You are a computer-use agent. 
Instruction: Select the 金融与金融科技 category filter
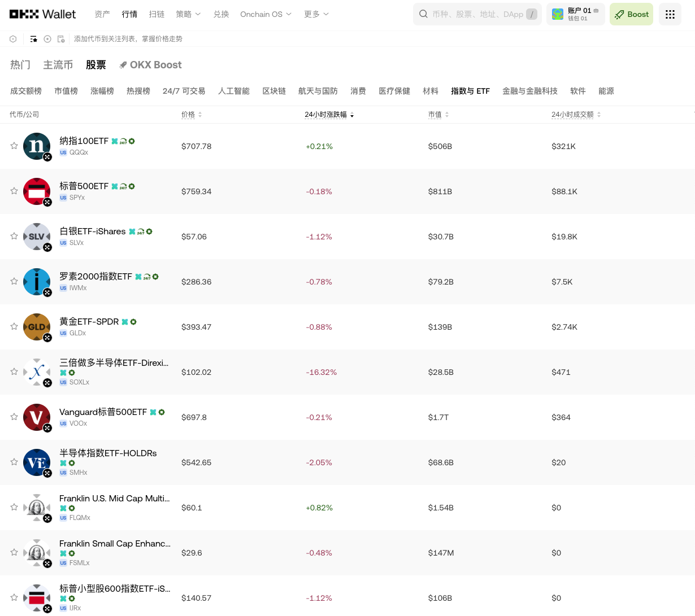tap(530, 91)
